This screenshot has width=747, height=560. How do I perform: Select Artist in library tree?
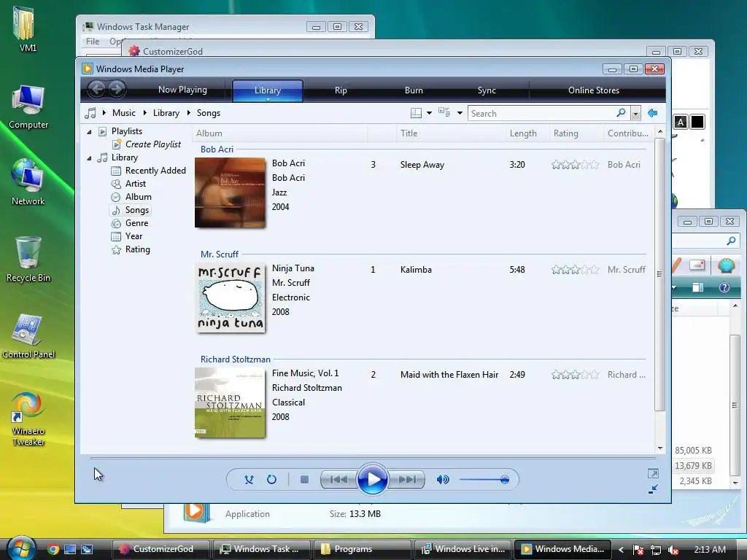click(x=135, y=184)
